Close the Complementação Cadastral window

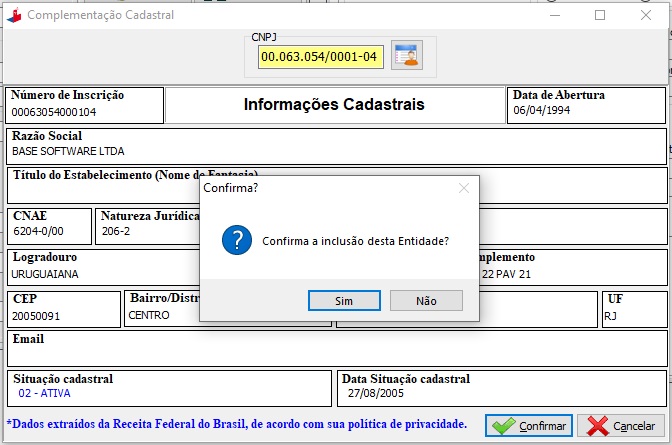tap(646, 15)
